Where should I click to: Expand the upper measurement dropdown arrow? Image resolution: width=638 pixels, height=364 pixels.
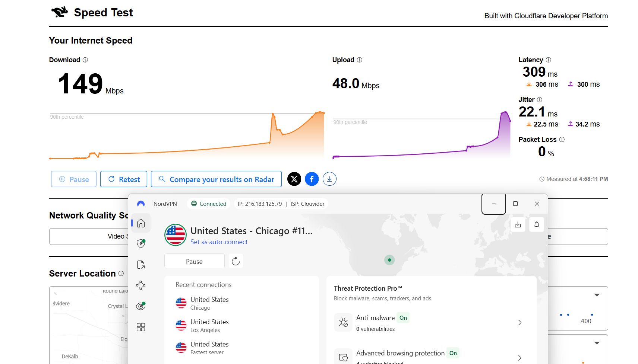pyautogui.click(x=597, y=295)
